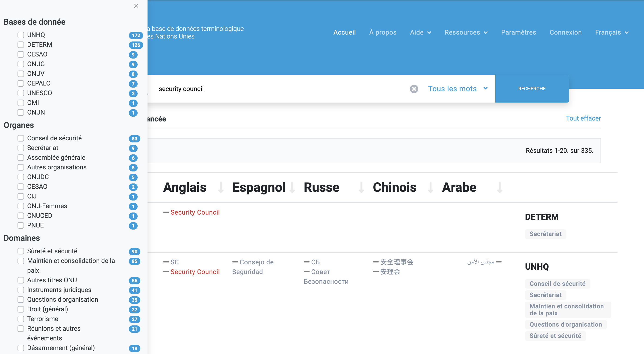Click the 172 count badge next to UNHQ
This screenshot has height=354, width=644.
pyautogui.click(x=136, y=35)
